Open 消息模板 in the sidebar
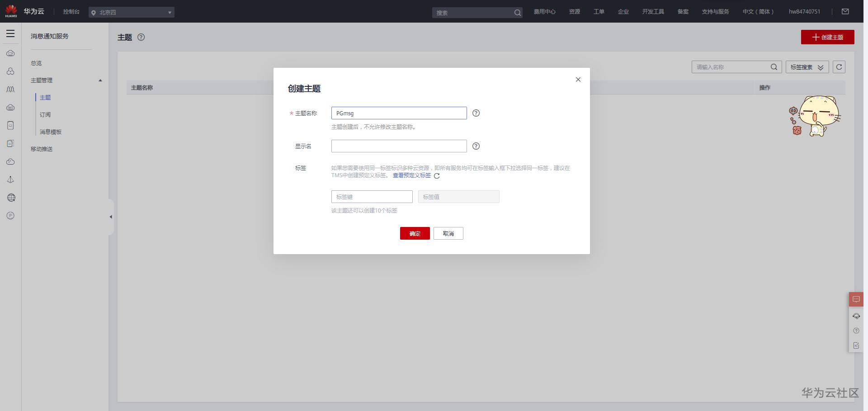 tap(51, 132)
